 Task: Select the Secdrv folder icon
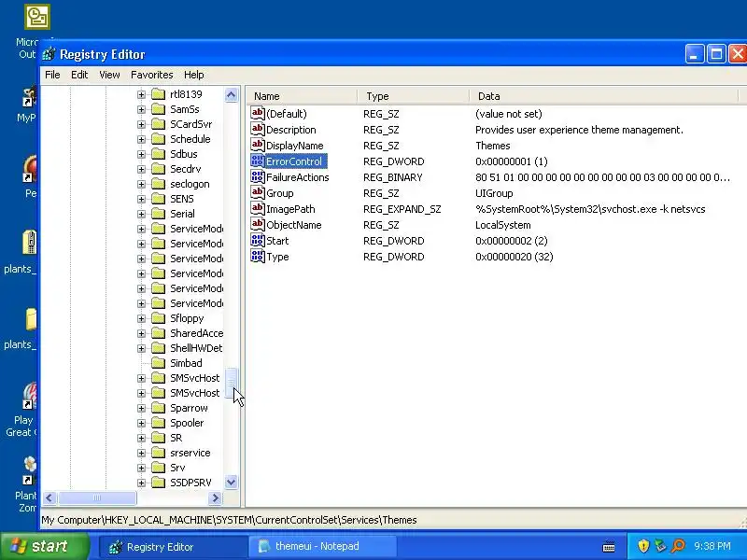[x=158, y=169]
